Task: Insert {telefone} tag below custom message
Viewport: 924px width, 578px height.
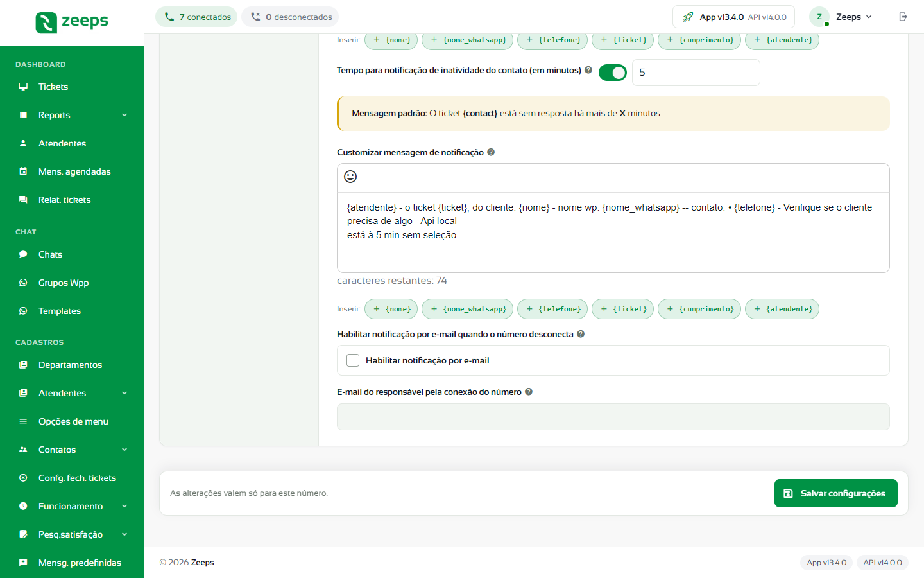Action: click(x=552, y=309)
